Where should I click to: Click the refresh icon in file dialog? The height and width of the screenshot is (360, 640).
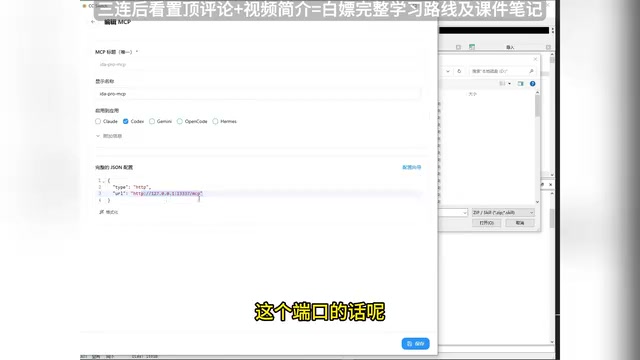coord(459,71)
